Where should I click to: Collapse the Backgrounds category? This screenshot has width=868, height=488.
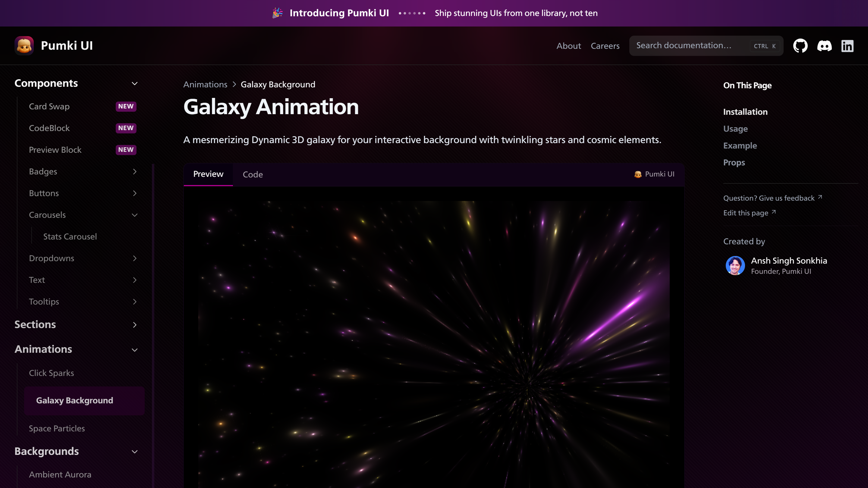pos(134,452)
